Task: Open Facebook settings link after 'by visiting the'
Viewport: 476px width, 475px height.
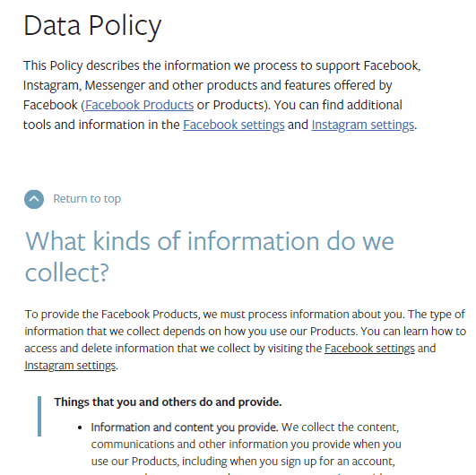Action: [x=369, y=349]
